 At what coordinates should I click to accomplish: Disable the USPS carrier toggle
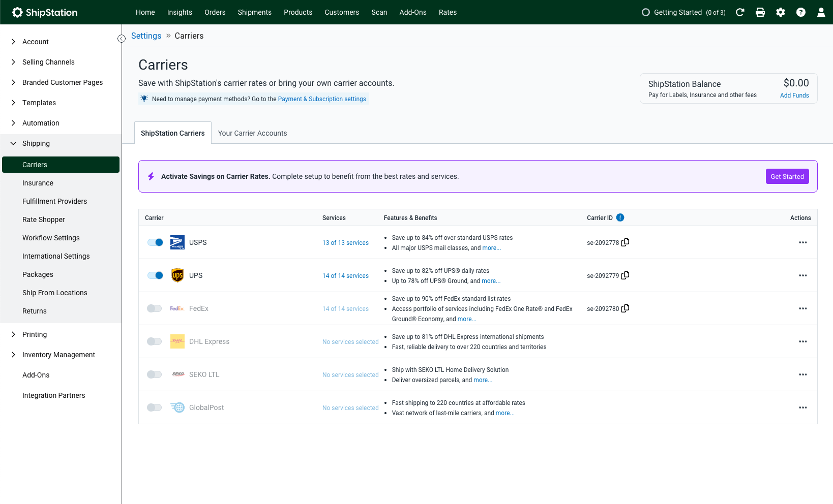point(155,242)
